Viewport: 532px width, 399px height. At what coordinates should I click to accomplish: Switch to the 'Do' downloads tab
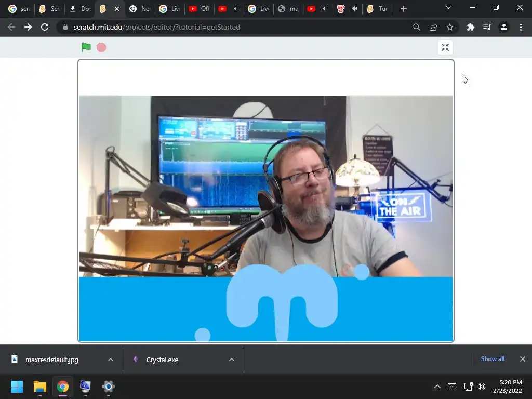point(80,9)
